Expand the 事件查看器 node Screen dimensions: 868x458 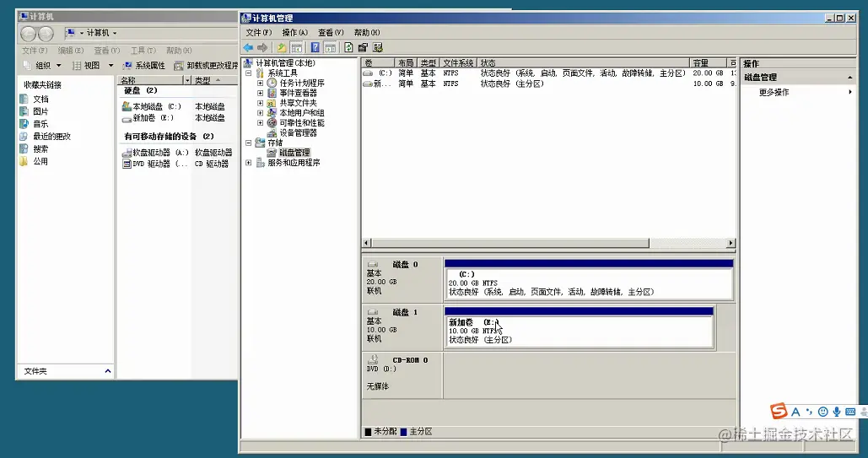tap(260, 93)
